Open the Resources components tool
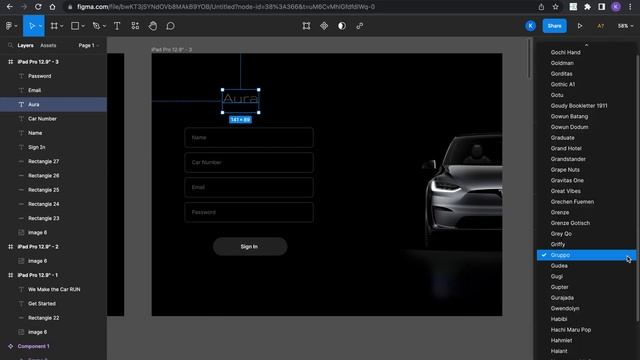640x360 pixels. 135,26
